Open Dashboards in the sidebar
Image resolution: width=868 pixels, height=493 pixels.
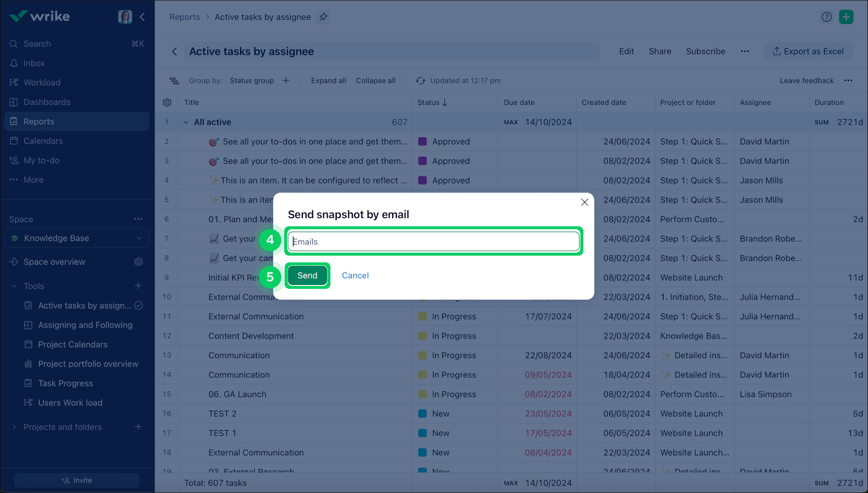coord(47,102)
